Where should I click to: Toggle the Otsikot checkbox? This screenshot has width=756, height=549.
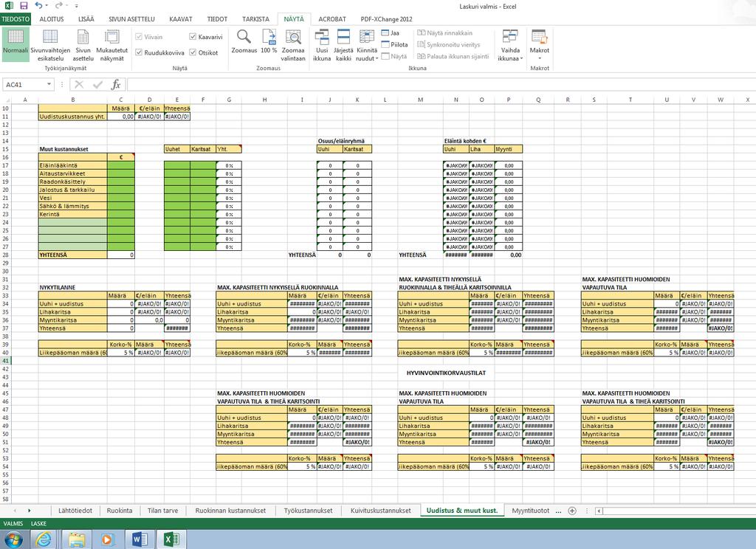(x=193, y=52)
